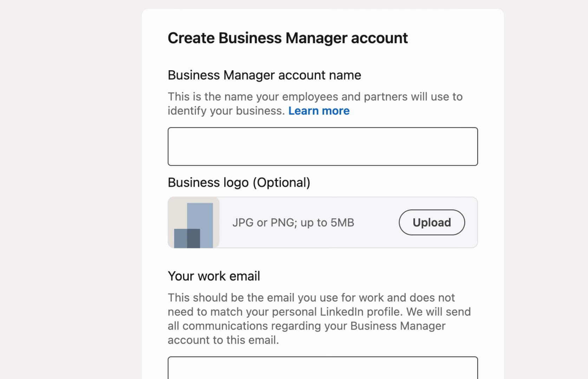Click the "Your work email" label
The image size is (588, 379).
tap(214, 276)
